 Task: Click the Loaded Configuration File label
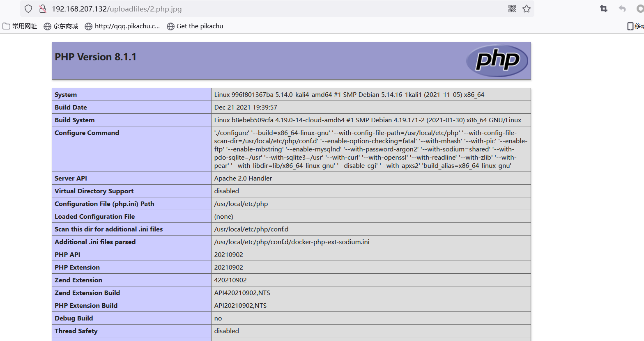95,217
